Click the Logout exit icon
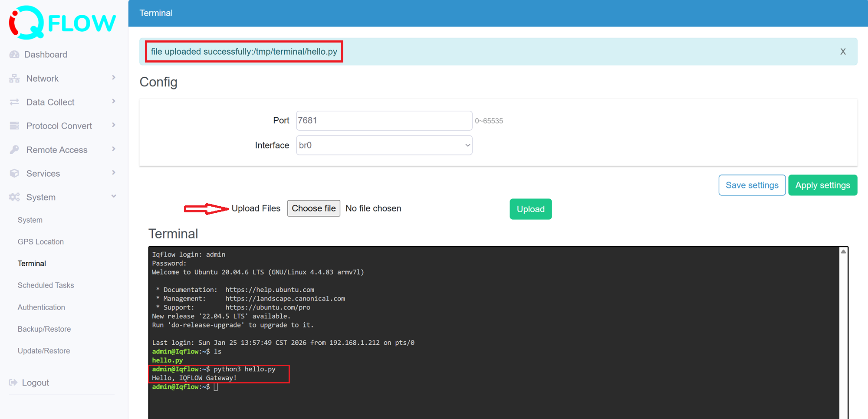Image resolution: width=868 pixels, height=419 pixels. tap(13, 383)
